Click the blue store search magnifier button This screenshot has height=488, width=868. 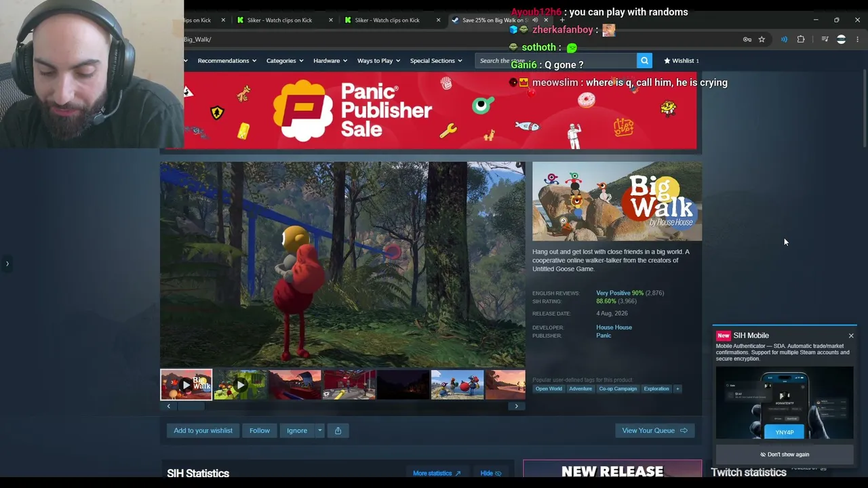tap(644, 61)
